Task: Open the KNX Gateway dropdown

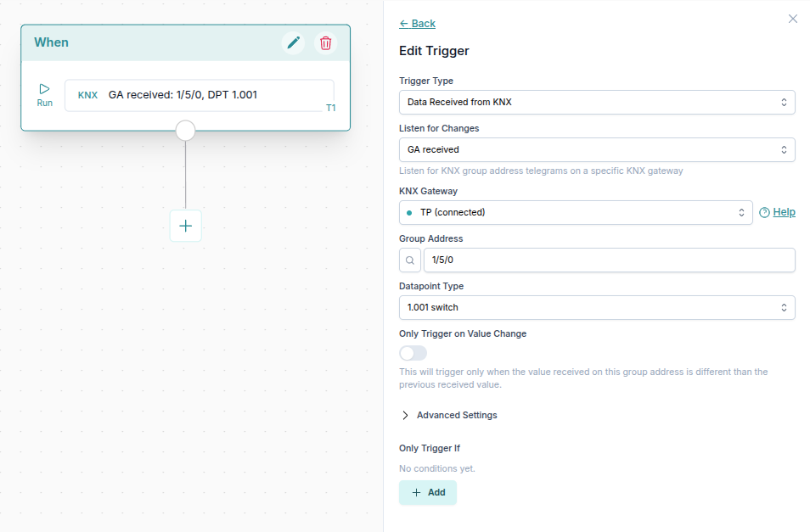Action: [x=576, y=213]
